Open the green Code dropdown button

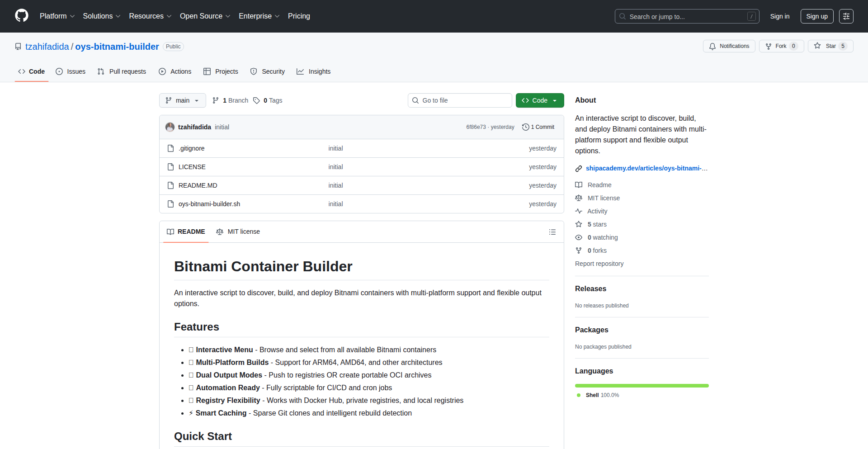pyautogui.click(x=540, y=100)
